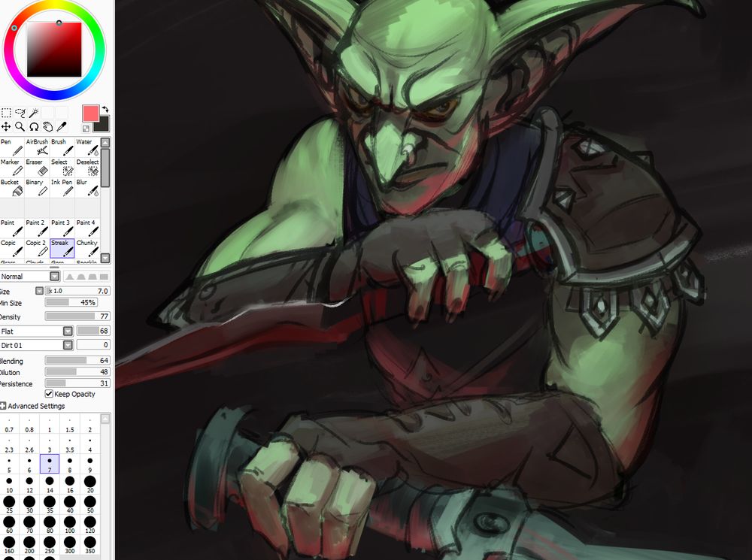The width and height of the screenshot is (752, 560).
Task: Select the Zoom magnifier tool
Action: (x=20, y=126)
